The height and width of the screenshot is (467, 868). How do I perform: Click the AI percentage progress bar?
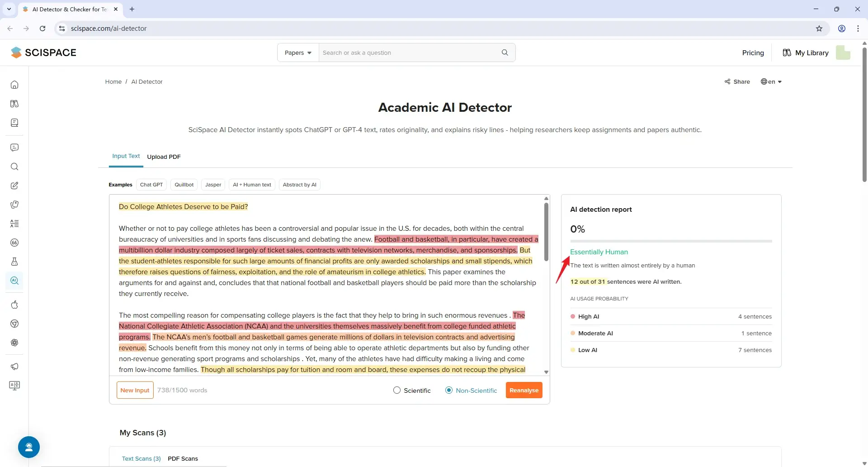[x=671, y=241]
